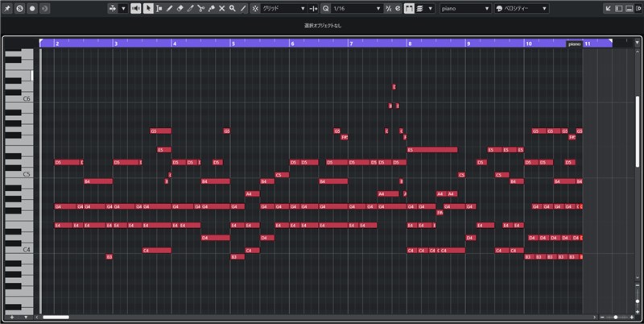Open the auto-scroll options dropdown arrow

tap(123, 8)
